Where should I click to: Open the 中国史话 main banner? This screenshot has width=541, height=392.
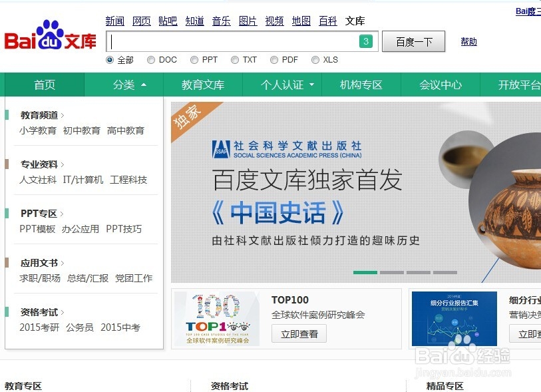click(356, 192)
